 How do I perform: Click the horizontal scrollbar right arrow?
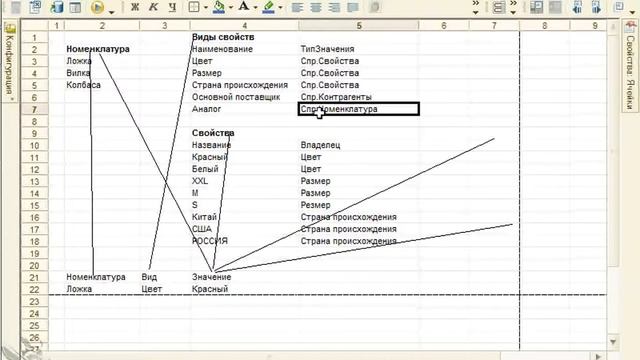pos(598,356)
